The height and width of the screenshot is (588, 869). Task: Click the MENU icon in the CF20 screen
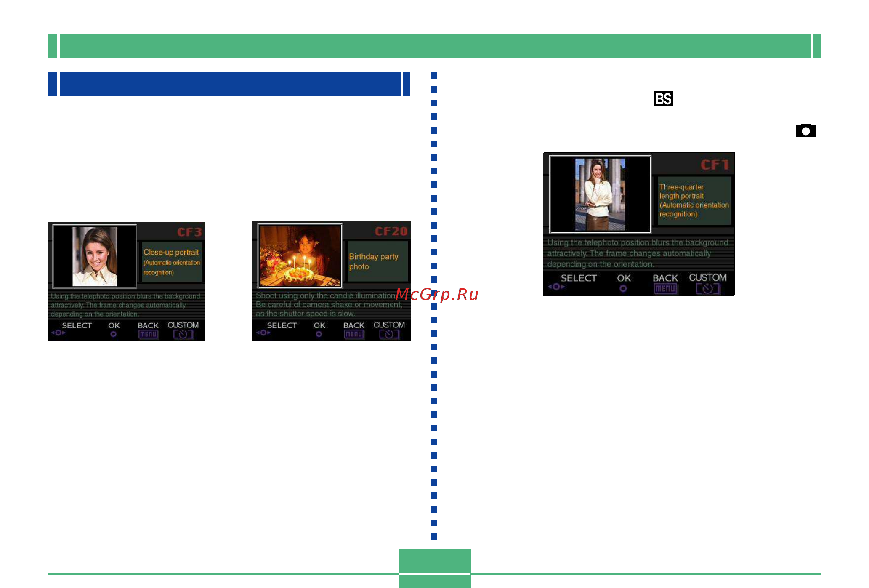click(x=354, y=334)
